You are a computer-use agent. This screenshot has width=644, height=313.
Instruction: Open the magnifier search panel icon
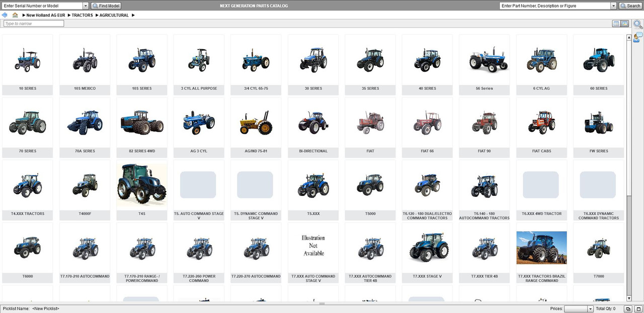638,24
